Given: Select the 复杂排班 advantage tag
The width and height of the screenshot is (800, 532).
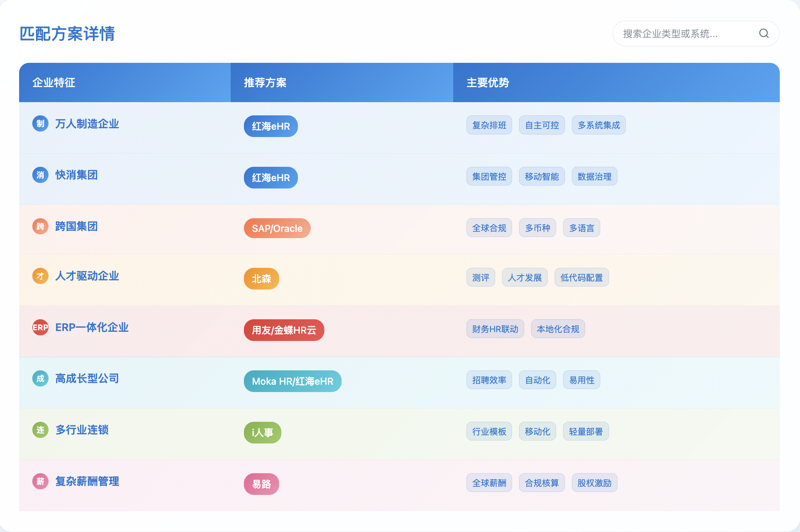Looking at the screenshot, I should (x=489, y=125).
